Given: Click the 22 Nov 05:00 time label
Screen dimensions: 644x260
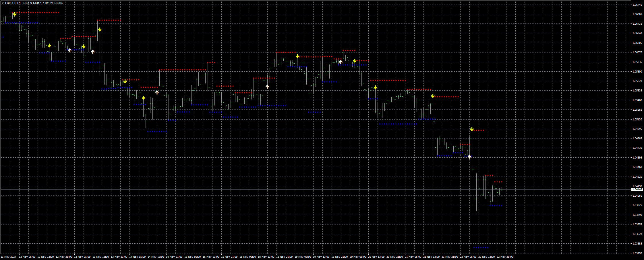Looking at the screenshot, I should [x=468, y=257].
